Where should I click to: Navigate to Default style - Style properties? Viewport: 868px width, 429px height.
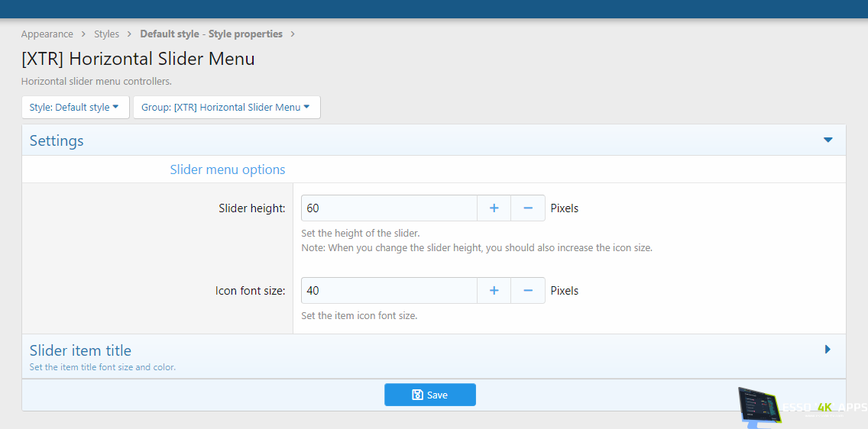pyautogui.click(x=211, y=34)
